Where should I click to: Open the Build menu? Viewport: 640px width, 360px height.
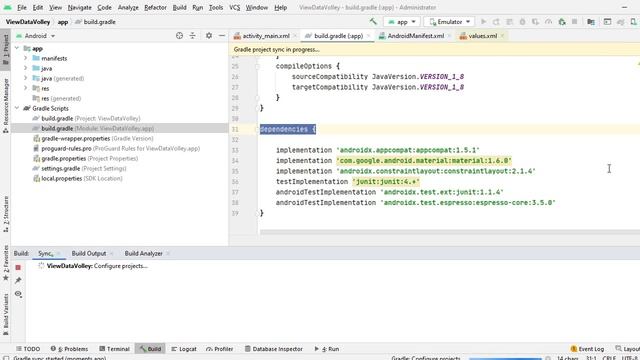point(179,7)
